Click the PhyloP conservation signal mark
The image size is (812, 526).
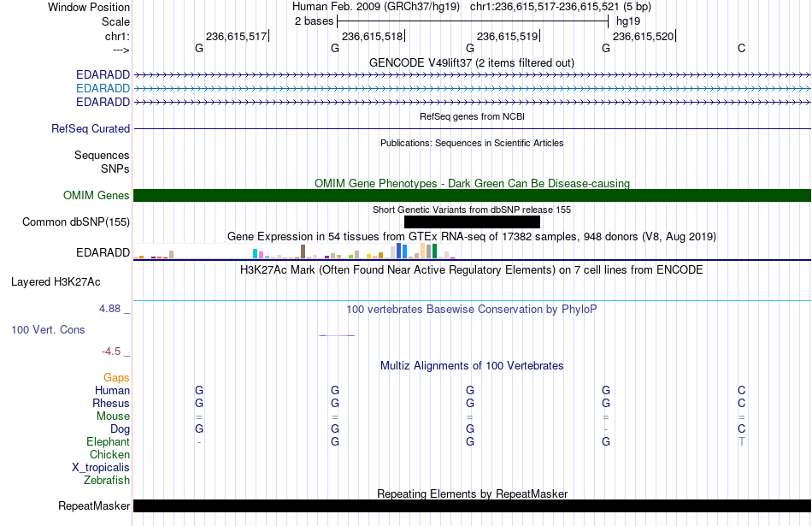click(x=337, y=335)
